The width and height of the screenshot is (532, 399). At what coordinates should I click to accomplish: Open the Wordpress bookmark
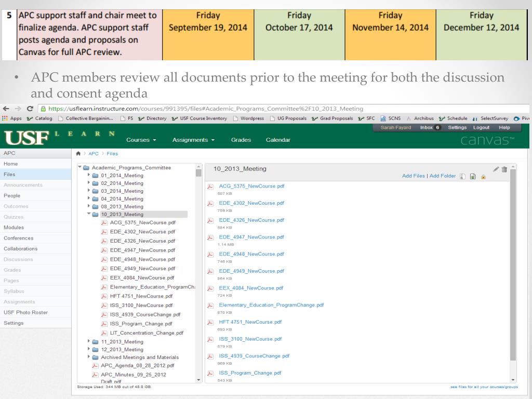pos(249,118)
